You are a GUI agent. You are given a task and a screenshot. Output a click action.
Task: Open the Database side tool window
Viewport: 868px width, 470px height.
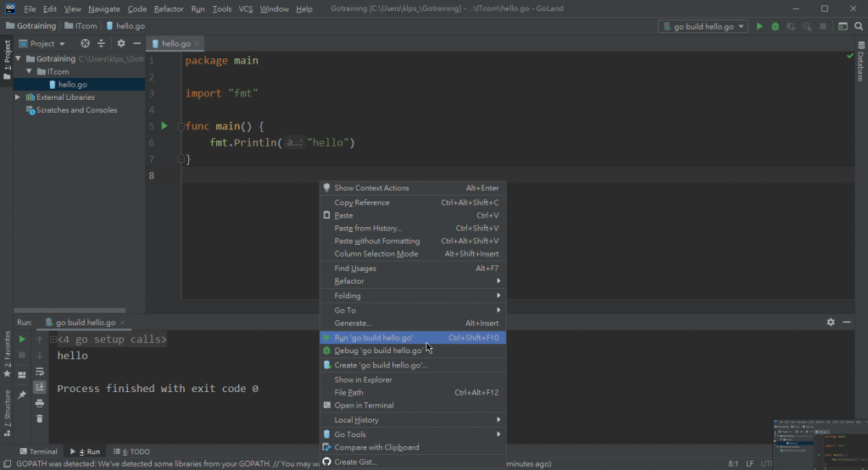pos(861,62)
